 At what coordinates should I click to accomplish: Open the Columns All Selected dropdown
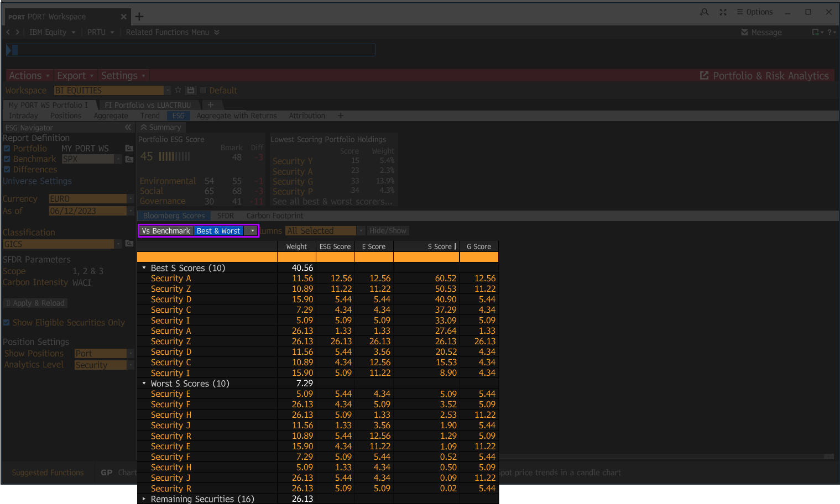[361, 231]
